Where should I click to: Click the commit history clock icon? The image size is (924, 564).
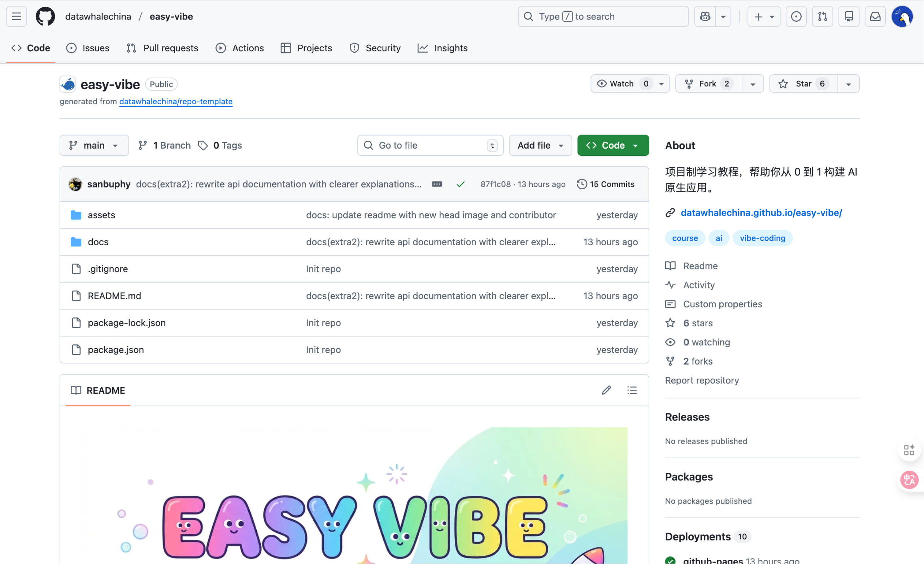[581, 184]
